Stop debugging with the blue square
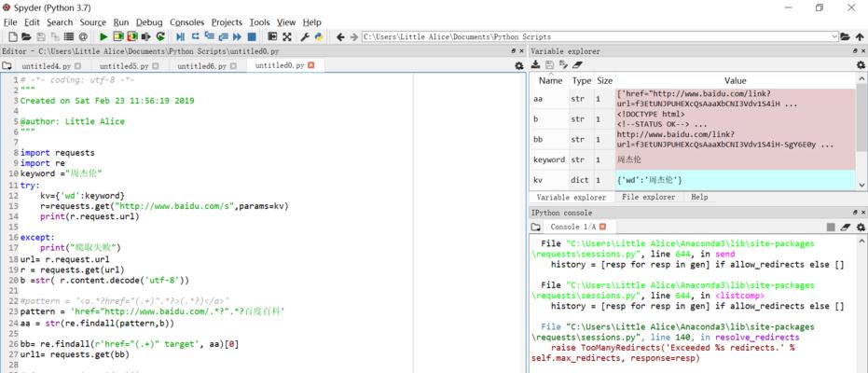Viewport: 868px width, 373px height. (252, 37)
